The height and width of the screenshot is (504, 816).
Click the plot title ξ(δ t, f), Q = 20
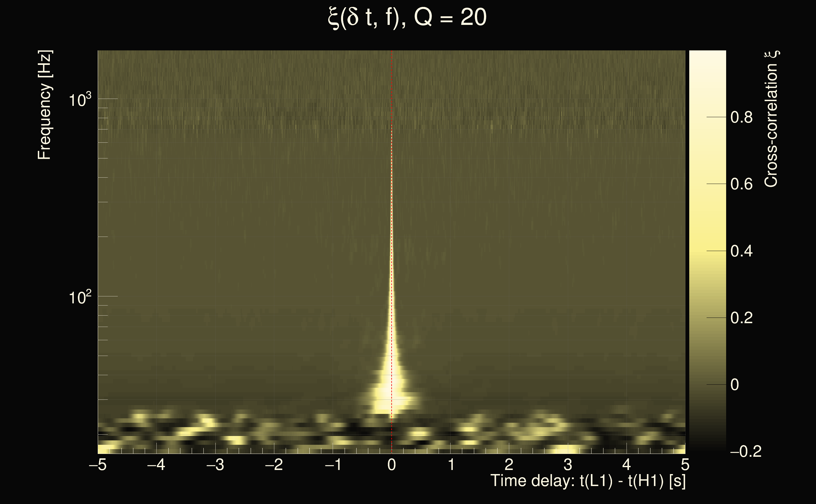[407, 18]
